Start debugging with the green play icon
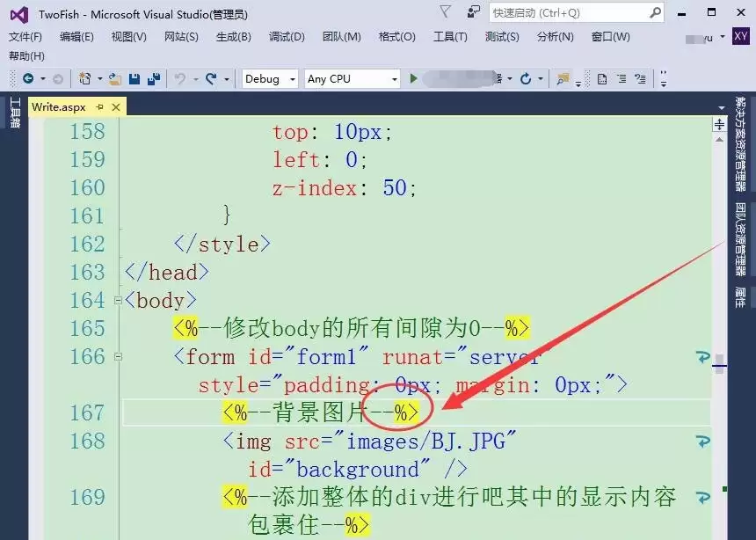Image resolution: width=756 pixels, height=540 pixels. (x=414, y=79)
